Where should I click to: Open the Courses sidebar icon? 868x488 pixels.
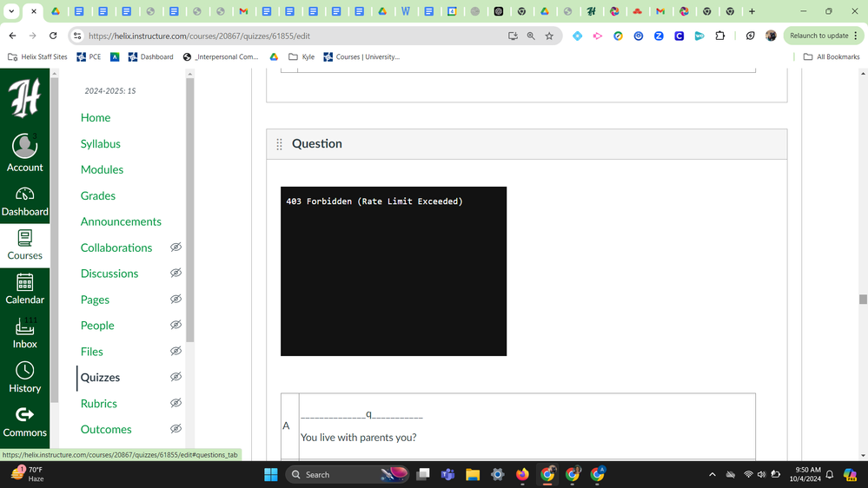[x=24, y=245]
